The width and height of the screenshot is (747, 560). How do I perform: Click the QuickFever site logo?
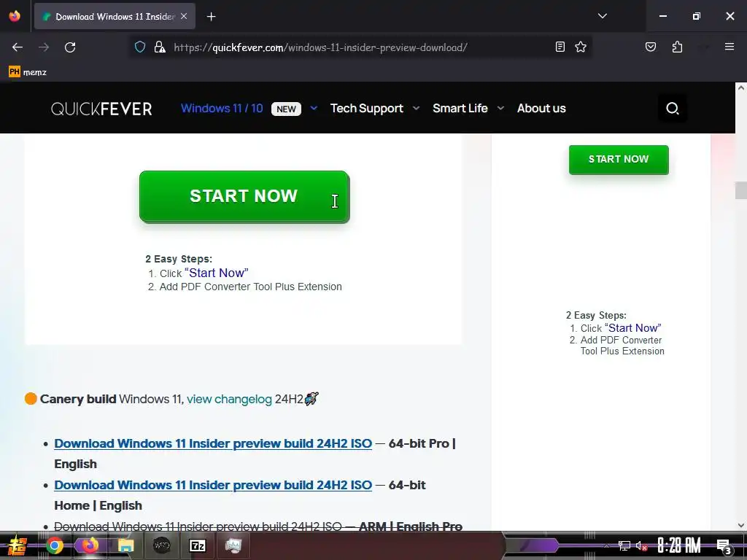coord(101,109)
